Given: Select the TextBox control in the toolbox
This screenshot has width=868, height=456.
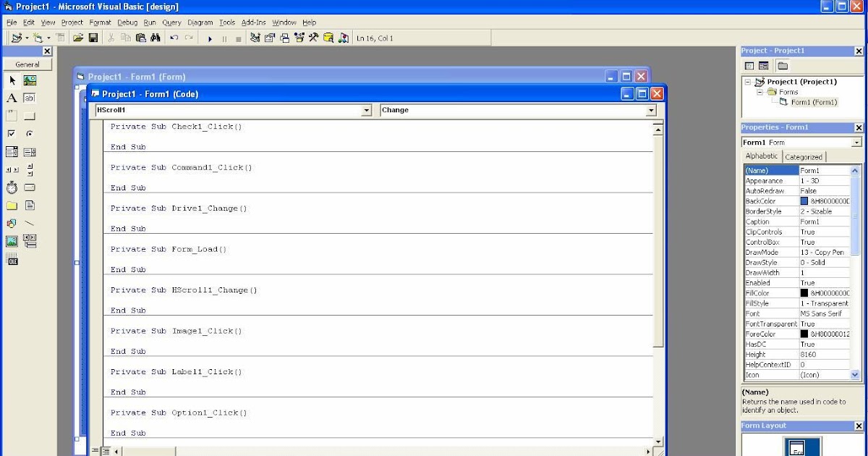Looking at the screenshot, I should (29, 98).
